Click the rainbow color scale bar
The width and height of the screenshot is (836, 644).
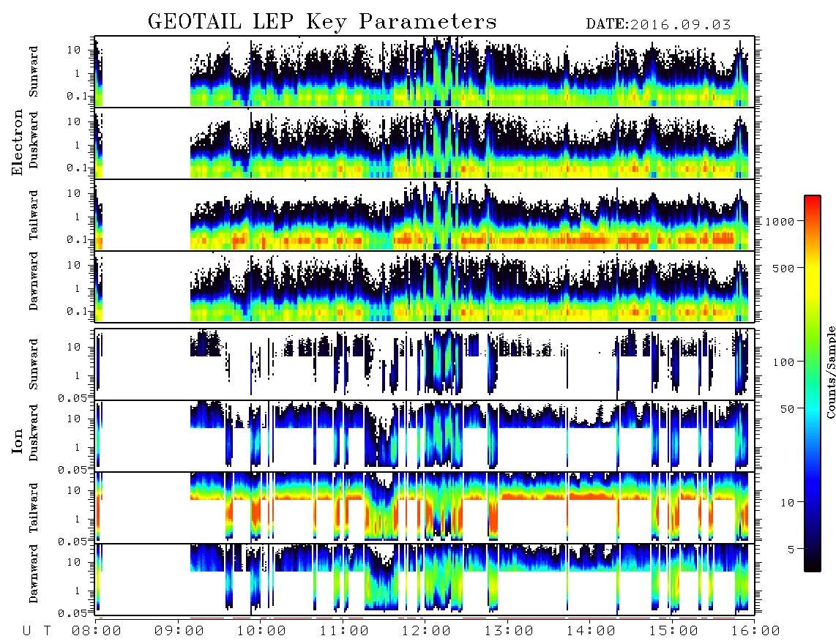click(x=813, y=383)
